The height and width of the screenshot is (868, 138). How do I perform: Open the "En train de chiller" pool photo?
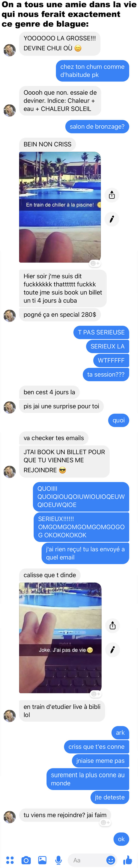point(60,207)
